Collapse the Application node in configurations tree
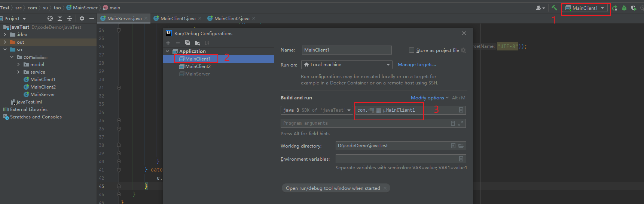The width and height of the screenshot is (644, 204). [168, 51]
